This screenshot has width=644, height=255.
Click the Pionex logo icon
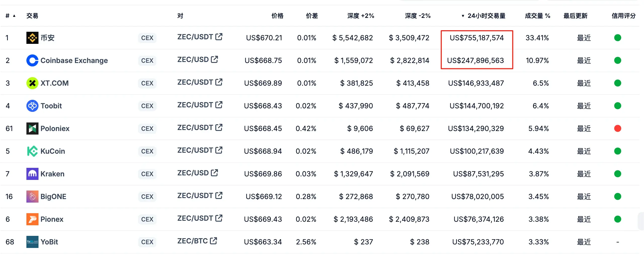pyautogui.click(x=32, y=219)
